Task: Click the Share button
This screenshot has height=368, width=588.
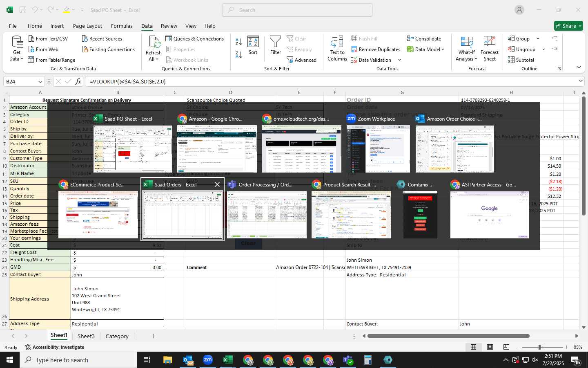Action: point(568,26)
